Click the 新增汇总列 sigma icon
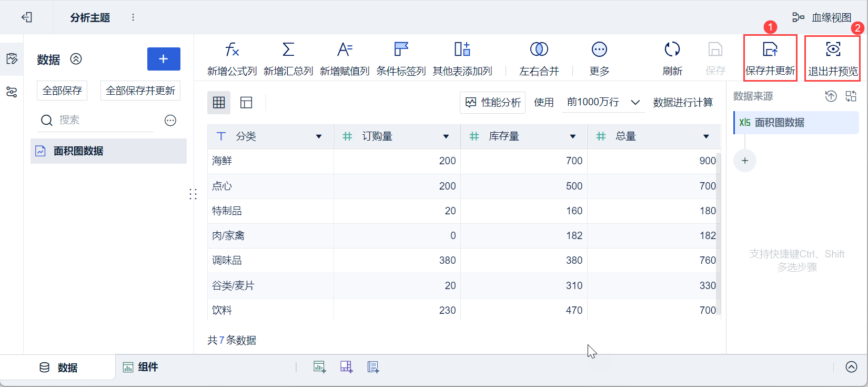 [x=288, y=50]
